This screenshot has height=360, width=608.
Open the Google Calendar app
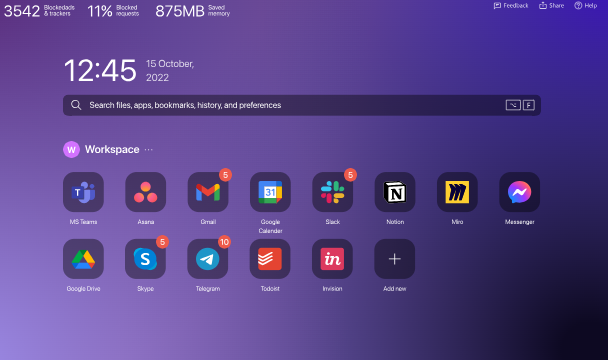(x=270, y=192)
